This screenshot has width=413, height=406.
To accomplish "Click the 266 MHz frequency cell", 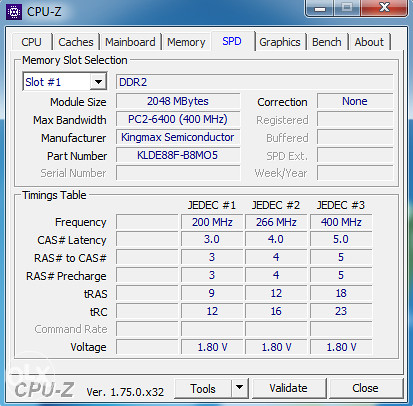I will click(276, 222).
